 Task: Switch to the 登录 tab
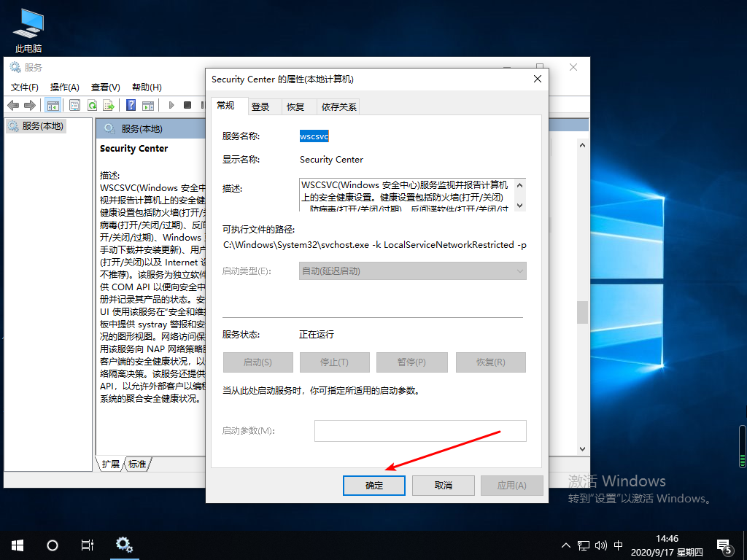click(x=260, y=107)
